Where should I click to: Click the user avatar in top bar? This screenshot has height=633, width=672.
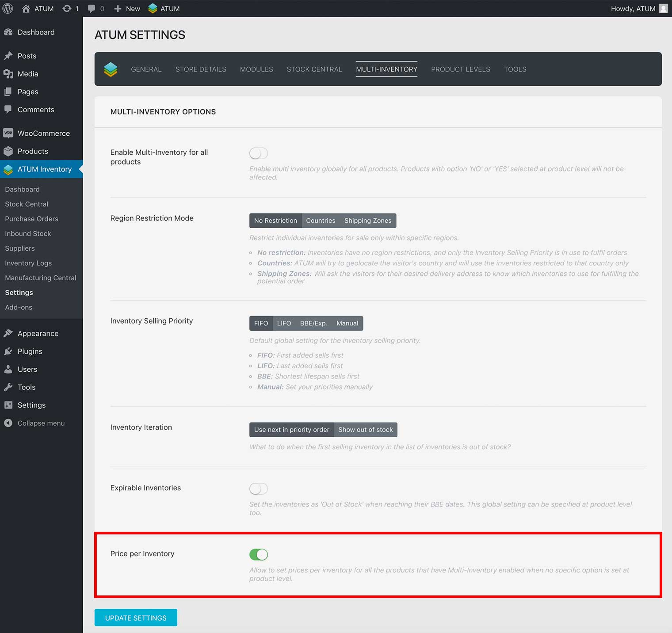tap(663, 8)
